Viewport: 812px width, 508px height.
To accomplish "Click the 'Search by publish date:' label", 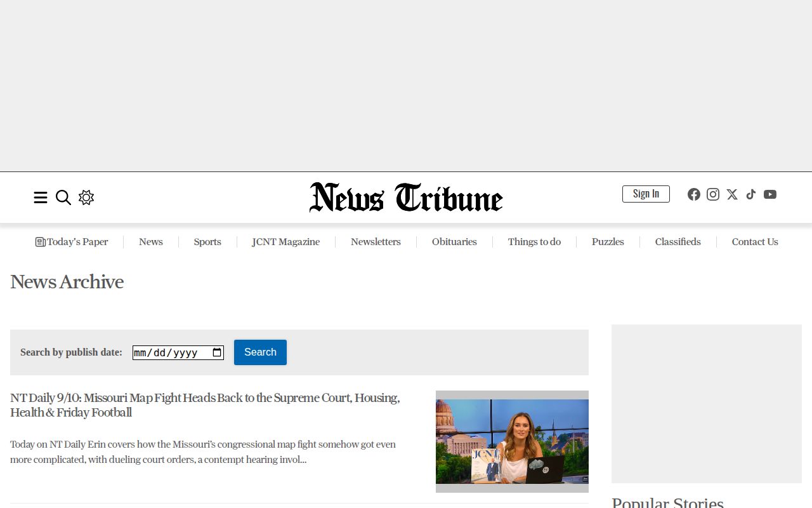I will click(71, 352).
